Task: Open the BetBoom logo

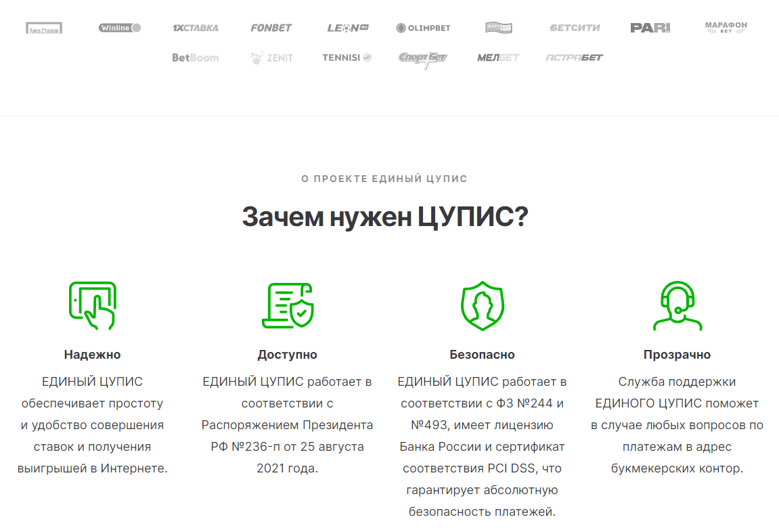Action: coord(195,58)
